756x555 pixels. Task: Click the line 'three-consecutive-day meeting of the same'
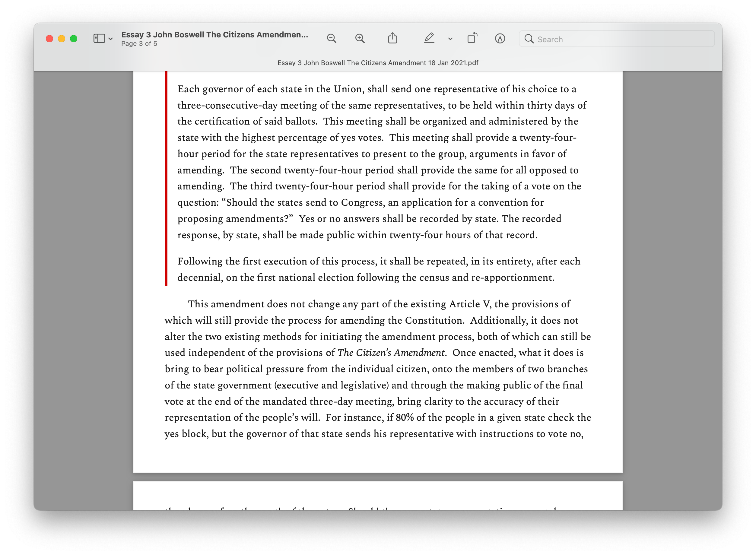[x=382, y=106]
